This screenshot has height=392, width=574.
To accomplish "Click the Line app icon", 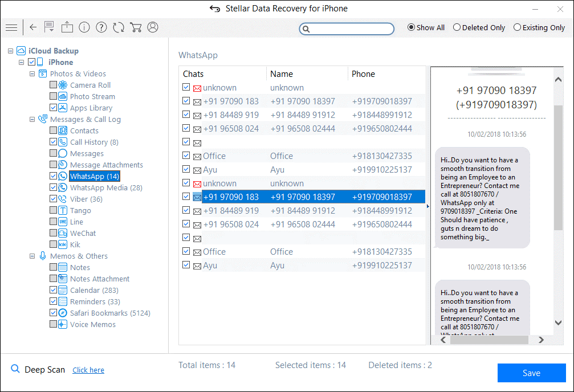I will 63,222.
